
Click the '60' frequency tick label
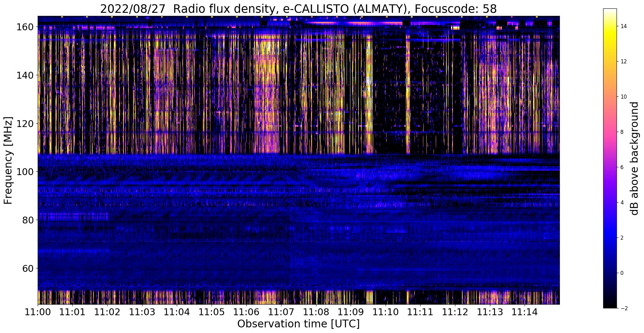coord(29,268)
